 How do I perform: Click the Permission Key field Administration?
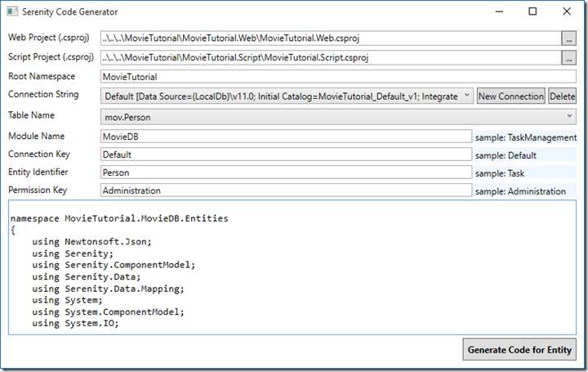click(x=286, y=190)
